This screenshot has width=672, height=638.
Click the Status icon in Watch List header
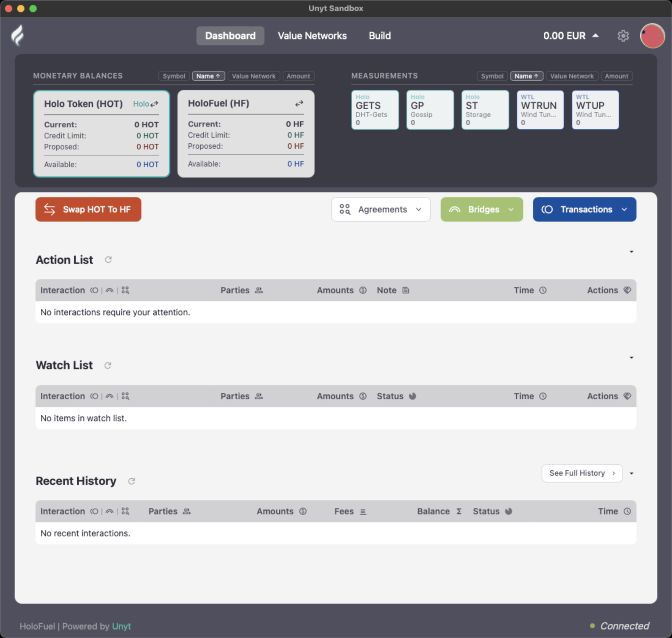pyautogui.click(x=412, y=396)
